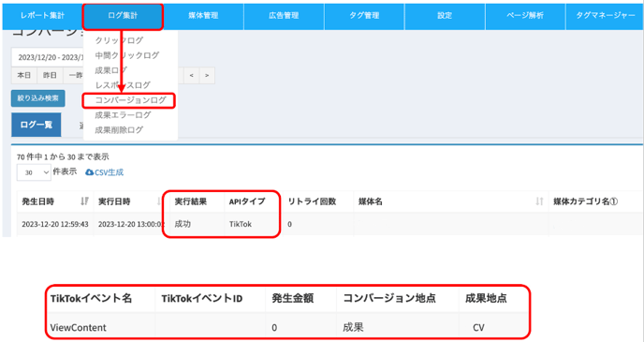Click the previous date arrow button
The width and height of the screenshot is (644, 342).
coord(191,76)
